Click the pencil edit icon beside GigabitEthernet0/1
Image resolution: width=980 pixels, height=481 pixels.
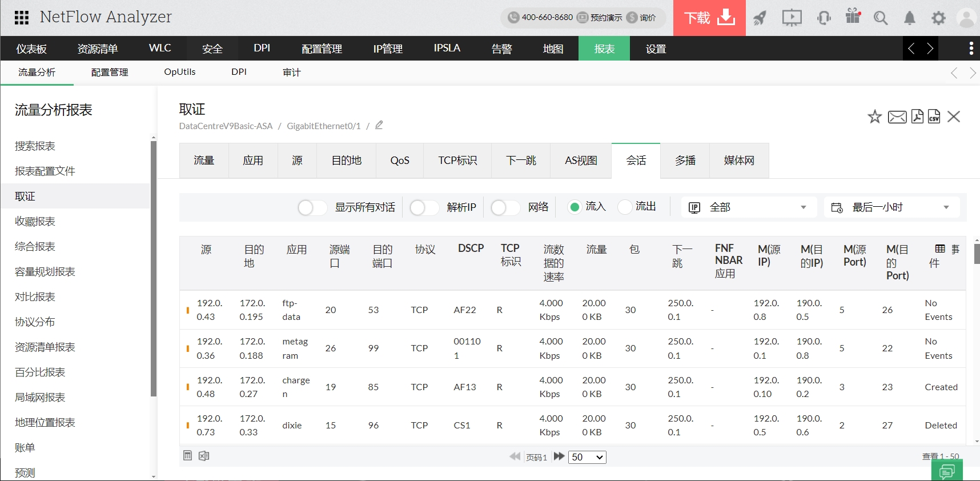pyautogui.click(x=379, y=125)
